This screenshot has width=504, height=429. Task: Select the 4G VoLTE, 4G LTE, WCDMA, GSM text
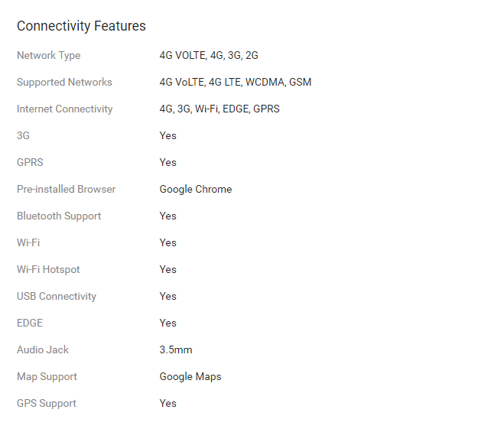[235, 83]
